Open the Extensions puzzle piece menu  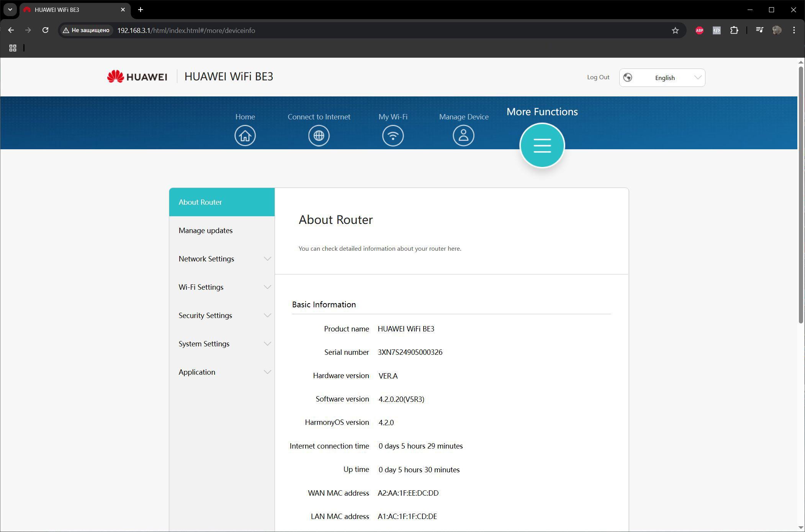pos(734,30)
